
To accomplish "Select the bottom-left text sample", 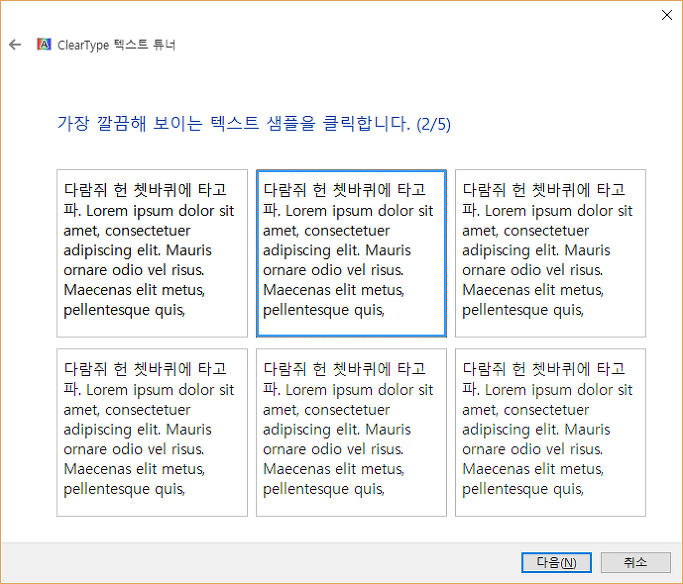I will [x=152, y=432].
